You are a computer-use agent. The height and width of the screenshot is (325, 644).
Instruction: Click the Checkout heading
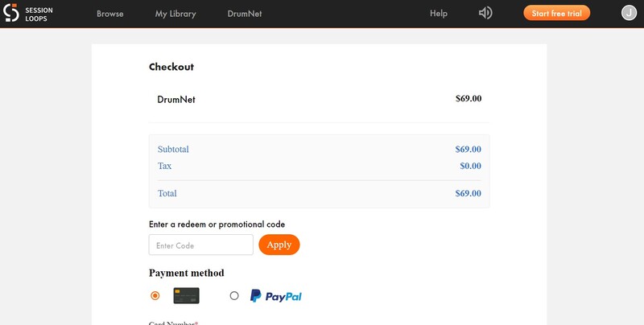[171, 67]
